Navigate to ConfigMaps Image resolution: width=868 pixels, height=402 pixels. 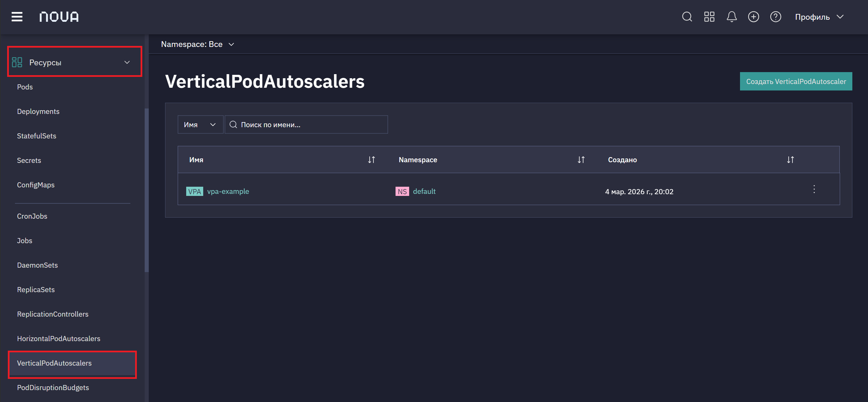click(x=36, y=185)
